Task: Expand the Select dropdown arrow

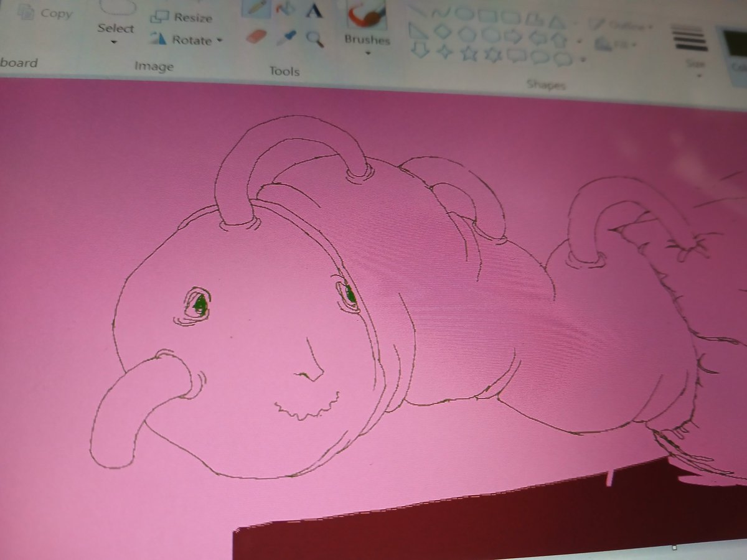Action: click(x=115, y=42)
